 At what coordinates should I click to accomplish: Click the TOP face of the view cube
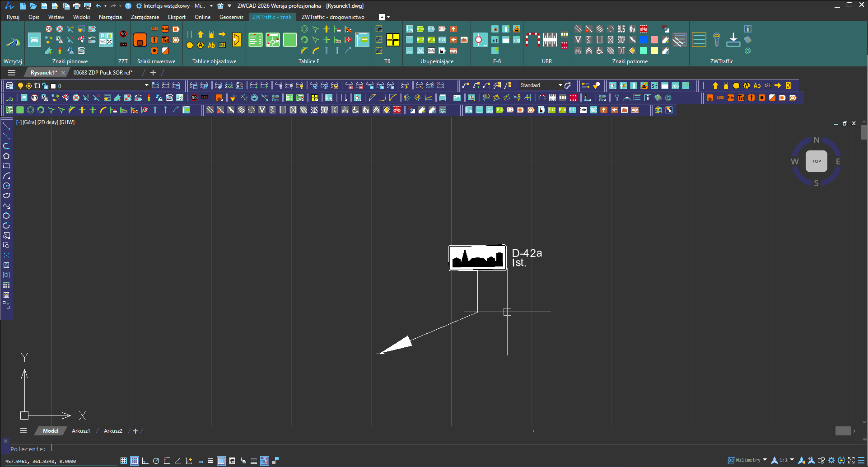click(817, 161)
